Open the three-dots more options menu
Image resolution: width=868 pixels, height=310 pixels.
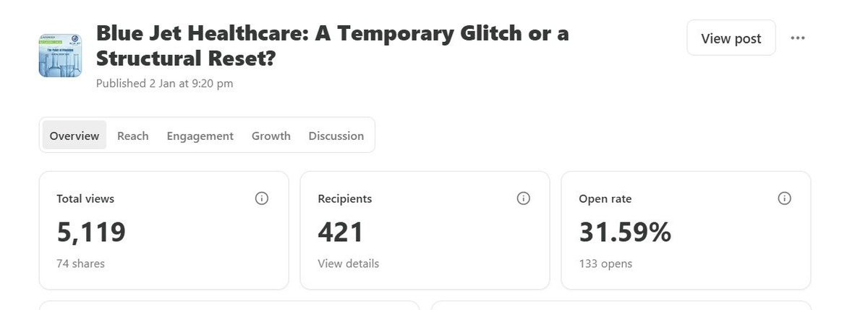[x=798, y=38]
